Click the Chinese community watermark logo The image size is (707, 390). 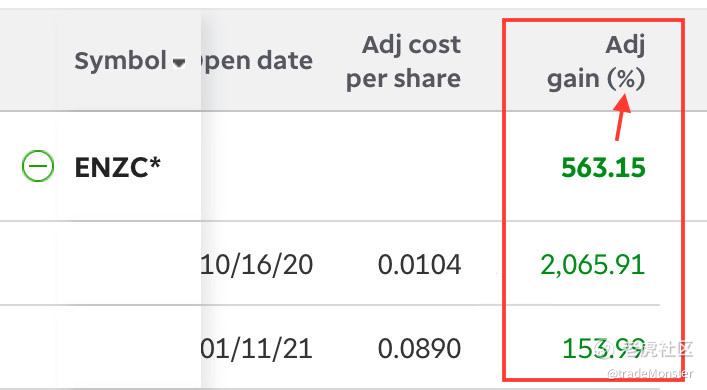coord(645,348)
